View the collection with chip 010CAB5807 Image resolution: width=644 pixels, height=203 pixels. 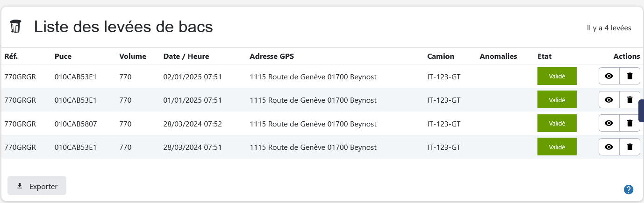(x=608, y=123)
